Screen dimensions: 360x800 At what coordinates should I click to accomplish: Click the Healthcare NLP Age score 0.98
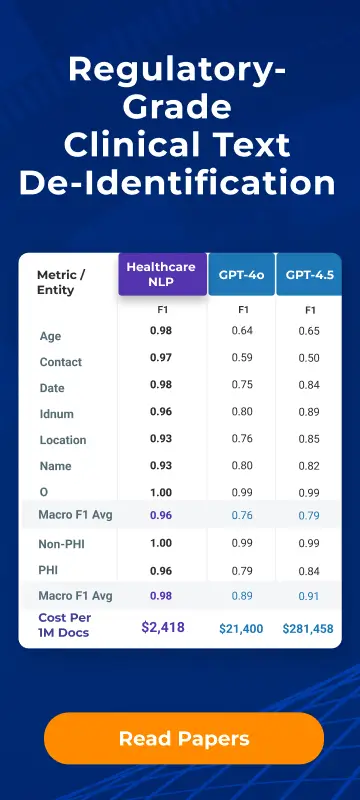point(161,331)
